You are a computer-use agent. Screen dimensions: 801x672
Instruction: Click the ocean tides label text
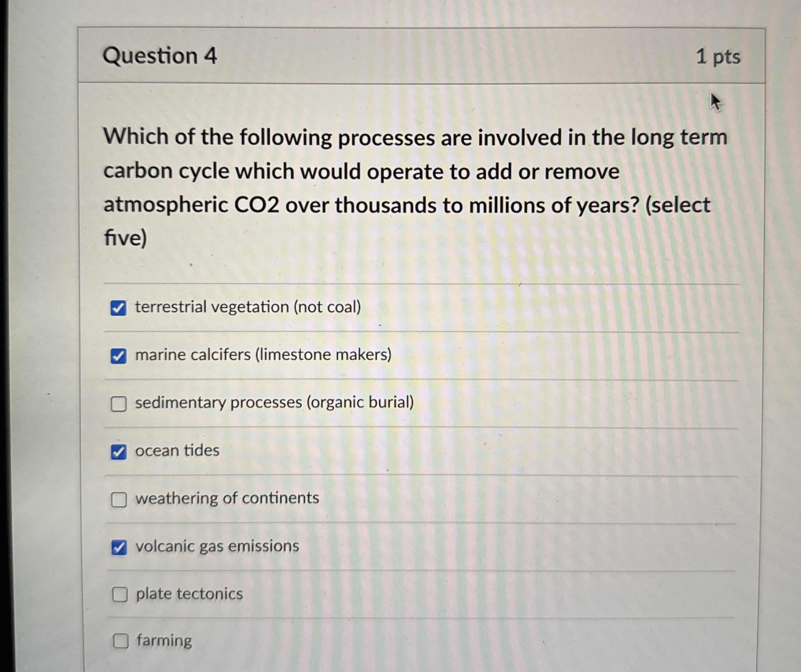point(177,451)
